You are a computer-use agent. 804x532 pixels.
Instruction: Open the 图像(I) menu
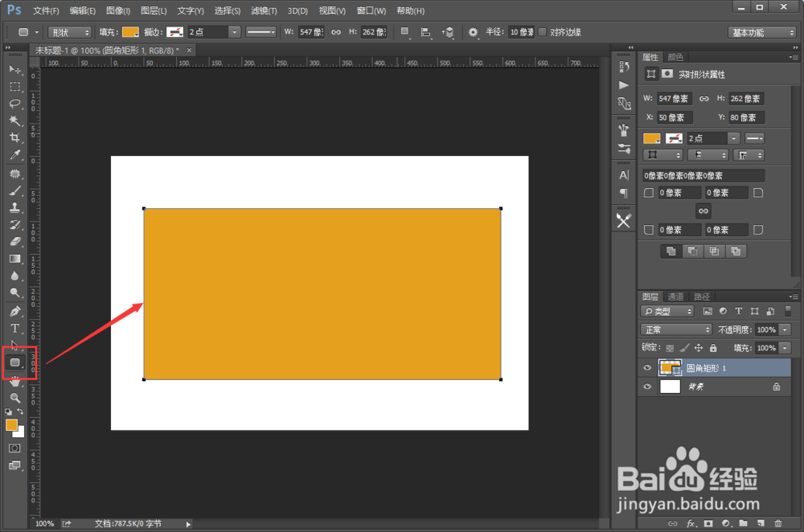pos(118,10)
